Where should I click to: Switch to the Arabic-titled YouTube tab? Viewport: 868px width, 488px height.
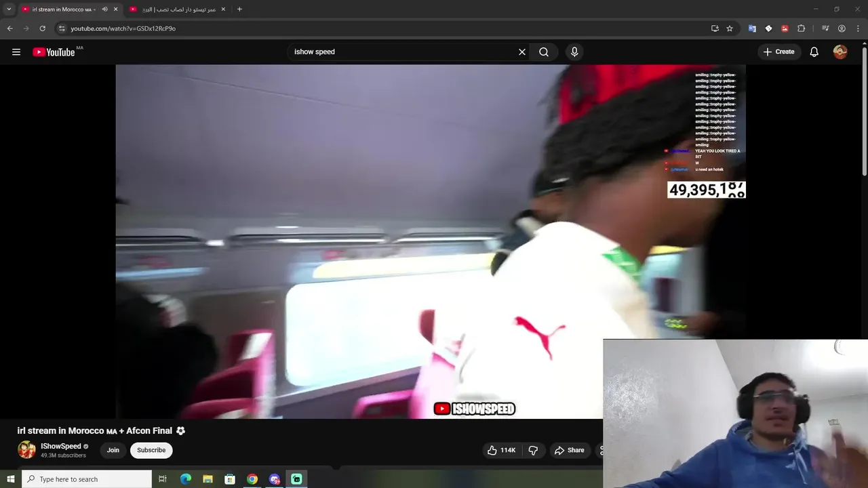point(178,9)
